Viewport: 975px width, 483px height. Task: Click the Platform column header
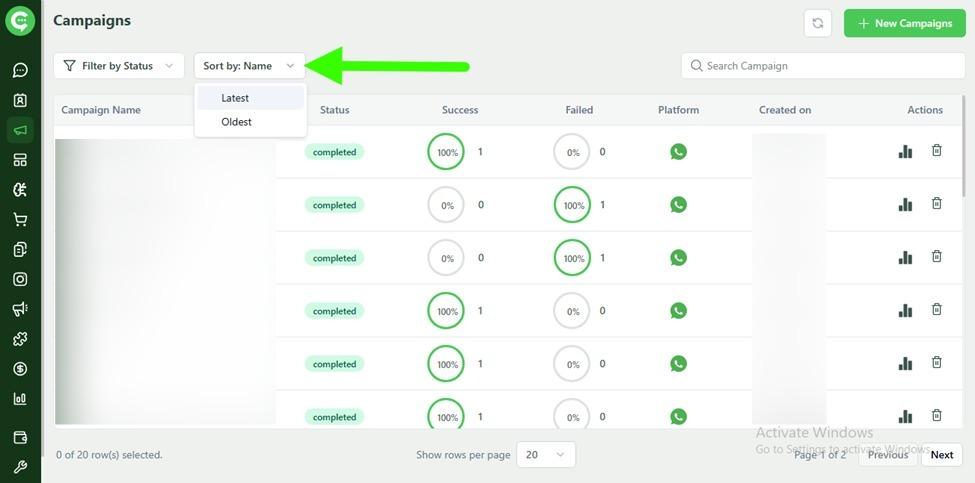pyautogui.click(x=678, y=110)
